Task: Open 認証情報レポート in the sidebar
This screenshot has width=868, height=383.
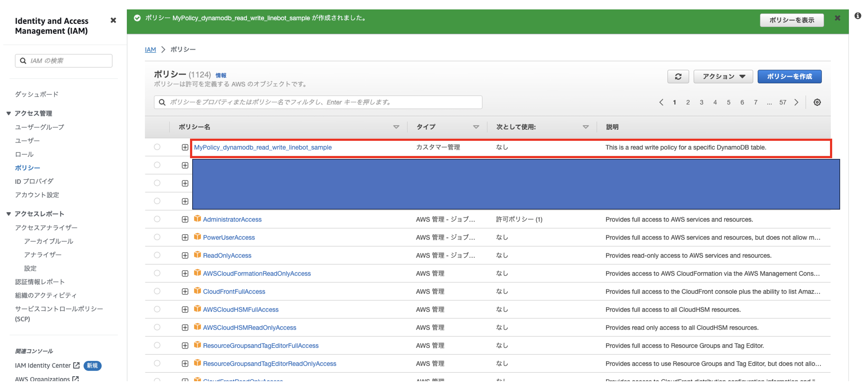Action: pyautogui.click(x=40, y=282)
